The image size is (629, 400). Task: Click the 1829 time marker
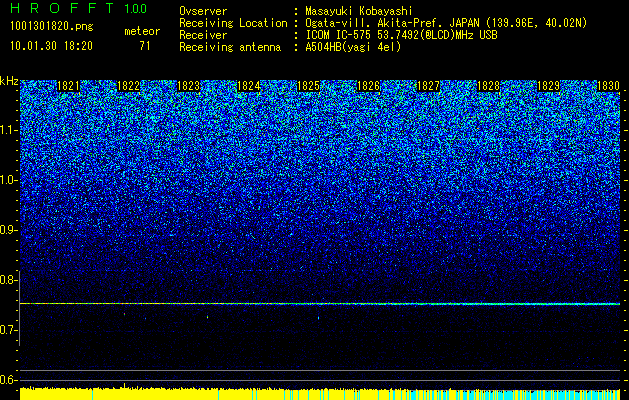(x=549, y=86)
